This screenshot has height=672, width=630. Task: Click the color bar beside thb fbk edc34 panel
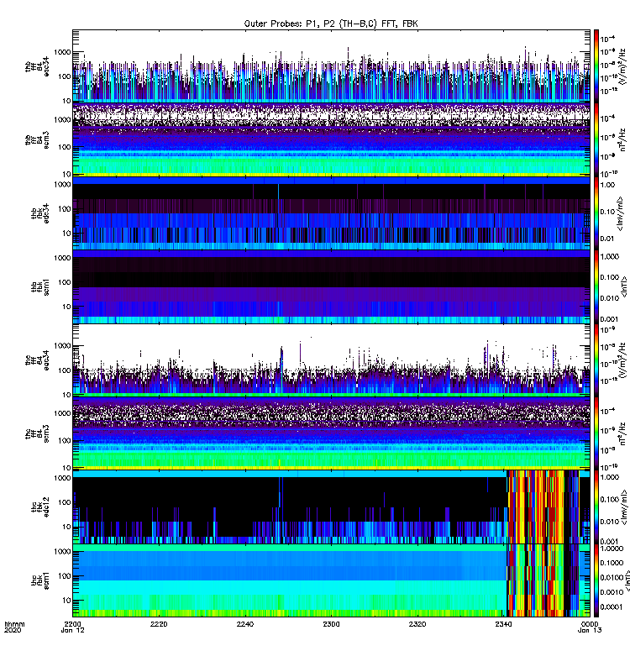coord(596,213)
